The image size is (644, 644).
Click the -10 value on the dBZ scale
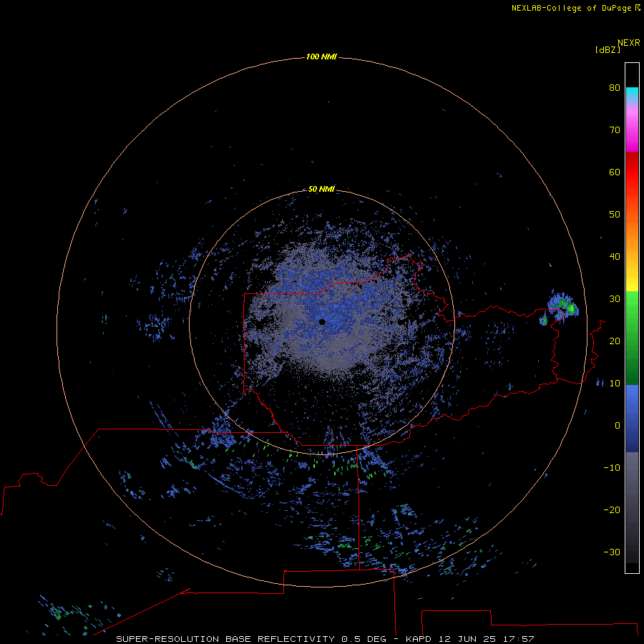click(612, 468)
